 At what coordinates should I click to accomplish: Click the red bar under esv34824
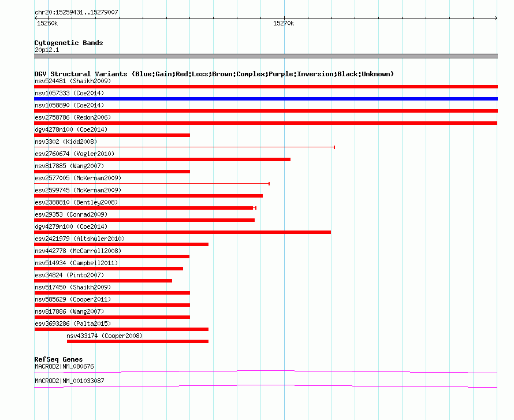click(x=103, y=281)
